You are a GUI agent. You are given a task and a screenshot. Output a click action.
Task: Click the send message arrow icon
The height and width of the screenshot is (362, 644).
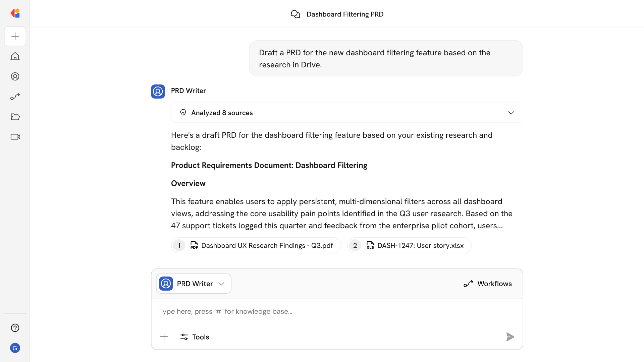coord(510,337)
